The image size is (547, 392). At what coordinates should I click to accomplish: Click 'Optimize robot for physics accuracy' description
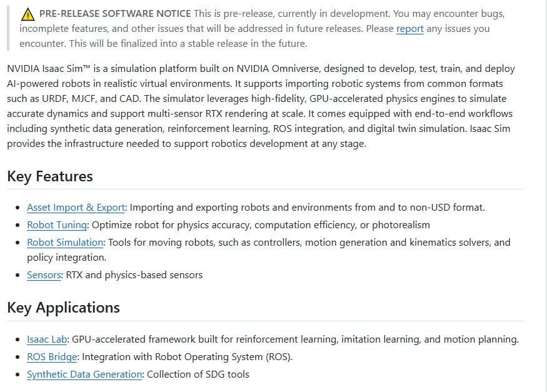tap(172, 225)
